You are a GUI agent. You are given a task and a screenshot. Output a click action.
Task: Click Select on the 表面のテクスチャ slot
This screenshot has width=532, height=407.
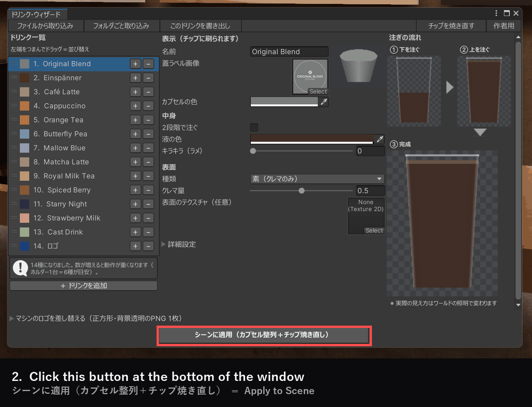pyautogui.click(x=374, y=231)
